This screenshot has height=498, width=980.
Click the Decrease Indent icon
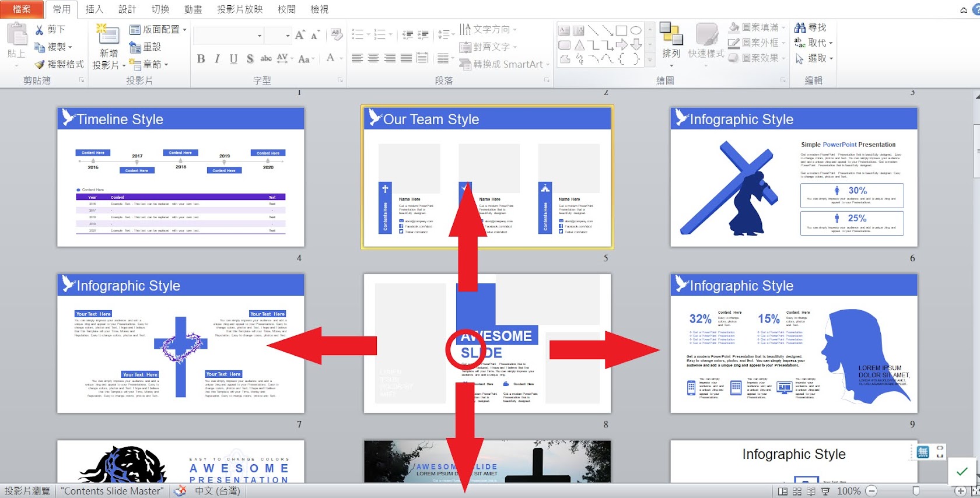408,35
